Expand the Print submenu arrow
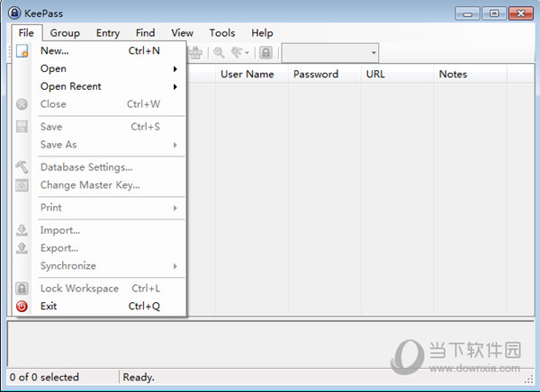 coord(175,208)
